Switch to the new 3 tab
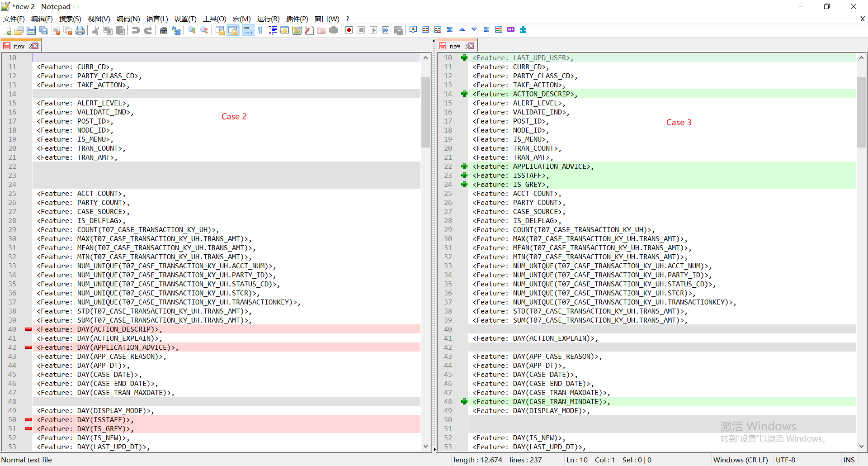Screen dimensions: 868x466 pyautogui.click(x=457, y=46)
